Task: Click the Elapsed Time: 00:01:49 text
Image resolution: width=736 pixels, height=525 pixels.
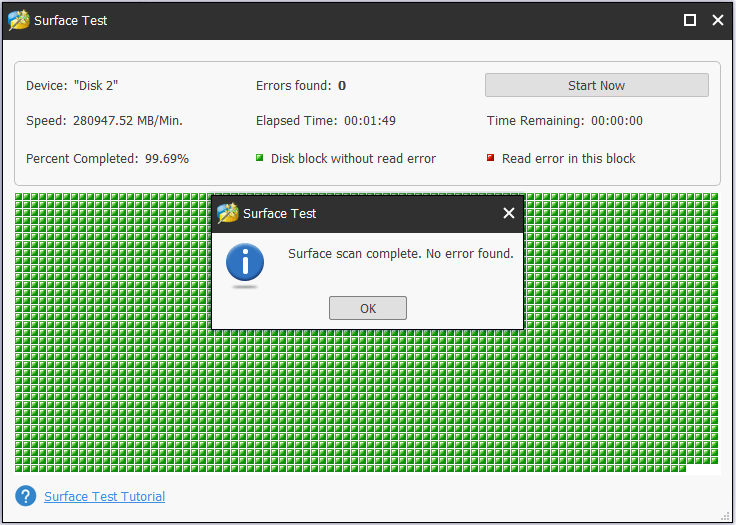Action: (326, 121)
